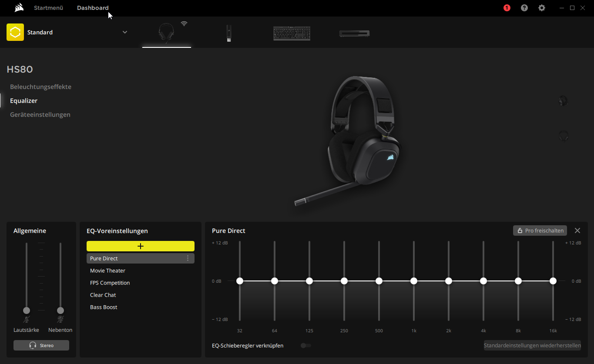This screenshot has width=594, height=364.
Task: Click the 1k EQ slider handle
Action: point(414,281)
